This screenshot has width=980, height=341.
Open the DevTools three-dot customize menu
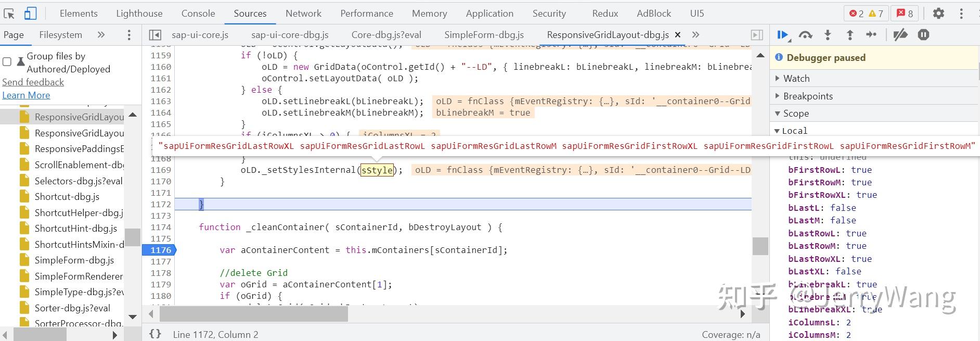961,14
